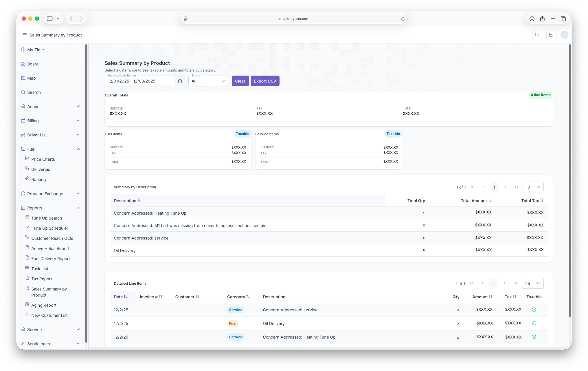The width and height of the screenshot is (588, 371).
Task: Click the hamburger menu icon
Action: coord(24,35)
